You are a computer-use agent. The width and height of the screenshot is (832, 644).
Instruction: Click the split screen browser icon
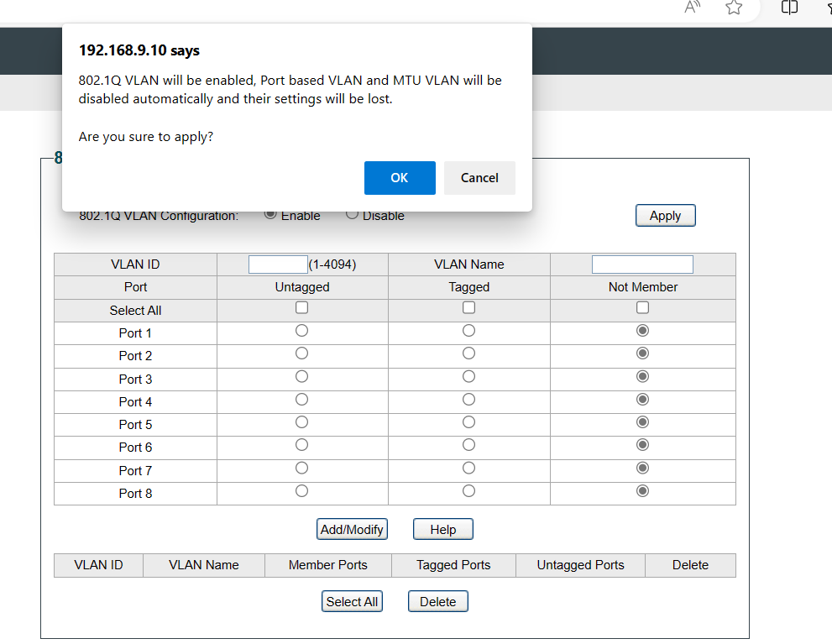pos(789,8)
